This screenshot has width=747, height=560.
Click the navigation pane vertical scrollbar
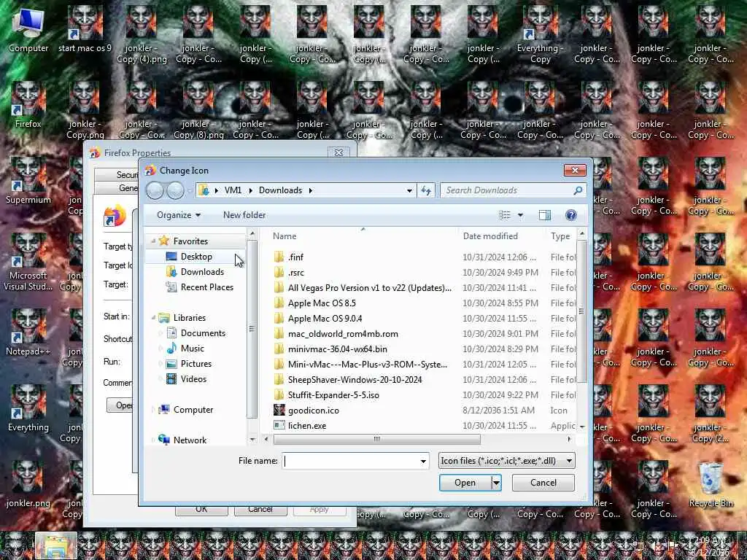[252, 329]
